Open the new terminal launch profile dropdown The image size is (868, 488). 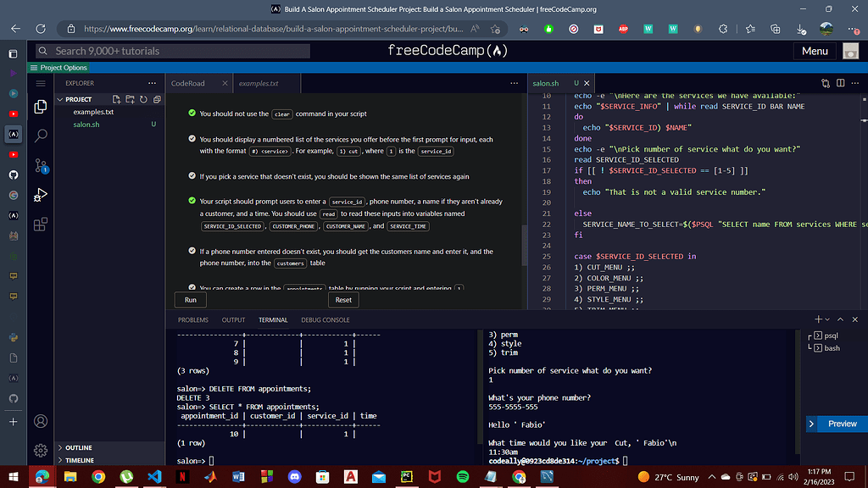828,319
